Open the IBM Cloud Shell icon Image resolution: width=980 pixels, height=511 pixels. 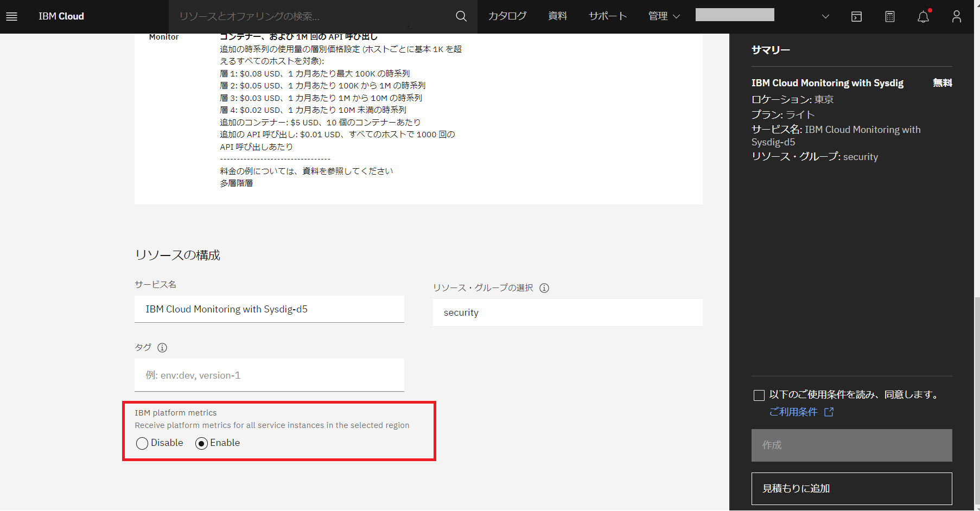[856, 16]
